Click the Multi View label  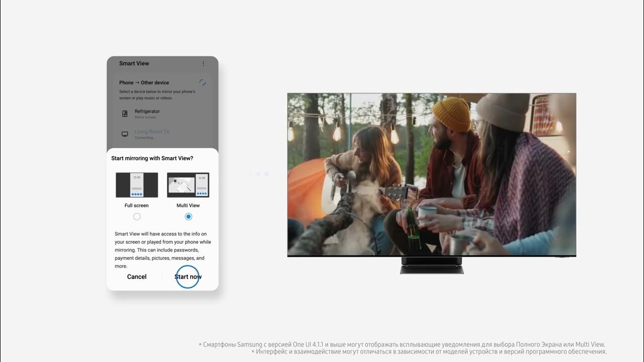[x=188, y=206]
